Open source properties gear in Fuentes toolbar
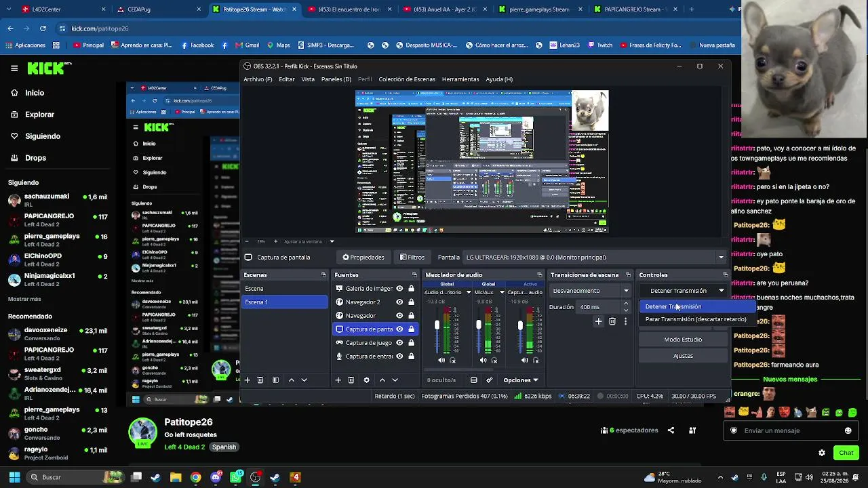 (x=367, y=380)
